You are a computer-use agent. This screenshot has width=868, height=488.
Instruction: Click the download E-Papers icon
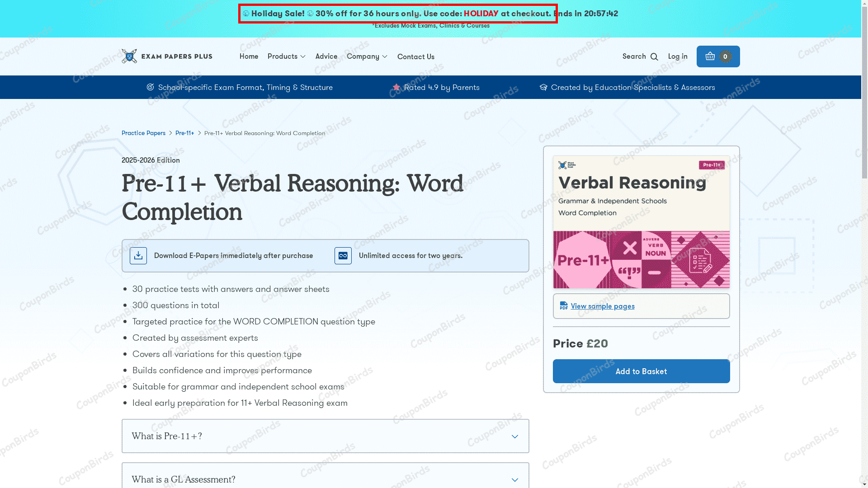138,256
